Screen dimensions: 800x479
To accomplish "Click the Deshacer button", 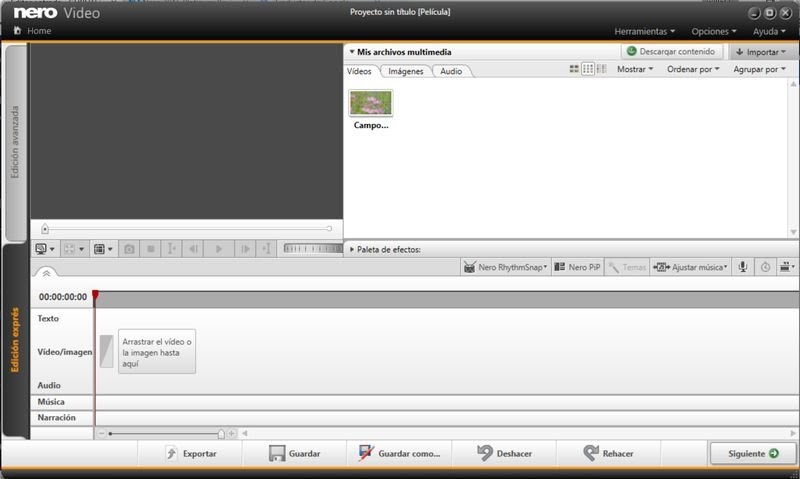I will click(504, 453).
